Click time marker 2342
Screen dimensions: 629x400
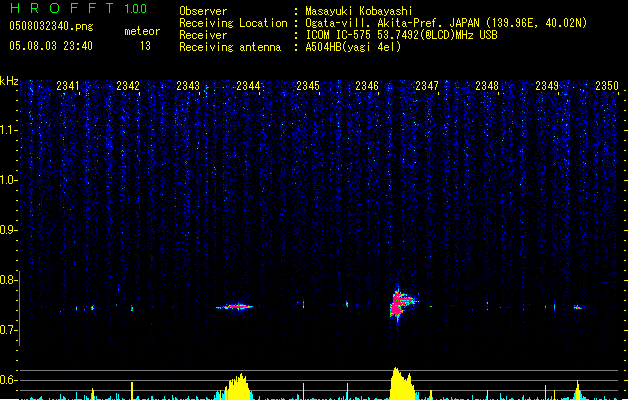pos(128,85)
